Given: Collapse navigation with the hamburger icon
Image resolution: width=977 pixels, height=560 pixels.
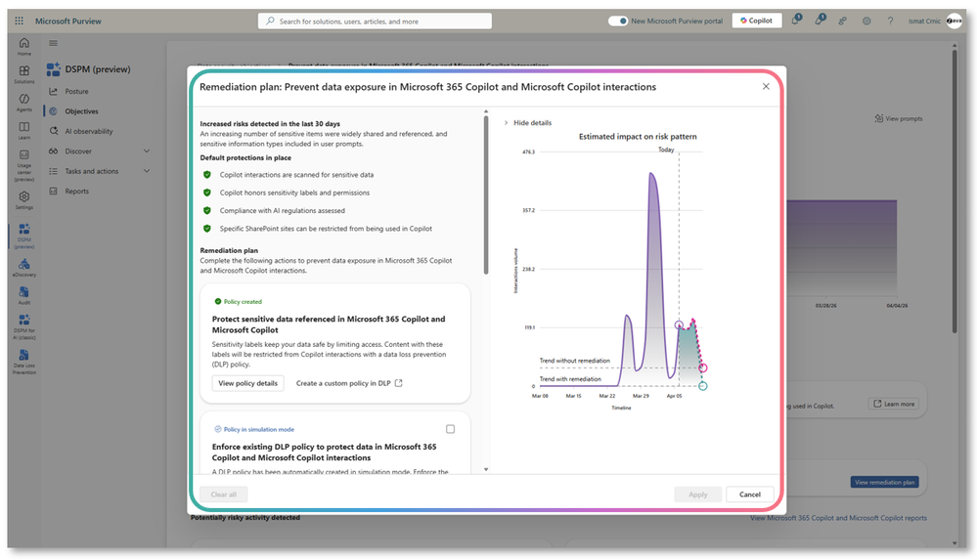Looking at the screenshot, I should tap(53, 43).
